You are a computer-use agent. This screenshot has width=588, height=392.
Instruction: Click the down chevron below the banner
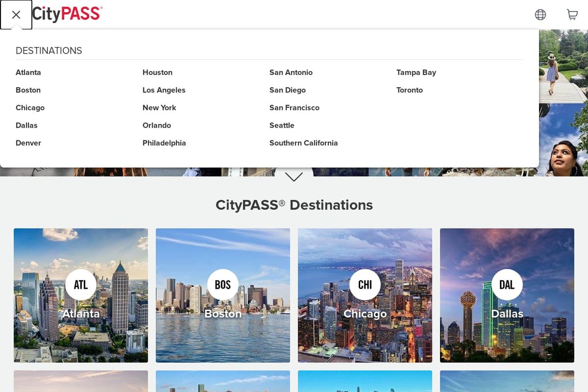294,177
